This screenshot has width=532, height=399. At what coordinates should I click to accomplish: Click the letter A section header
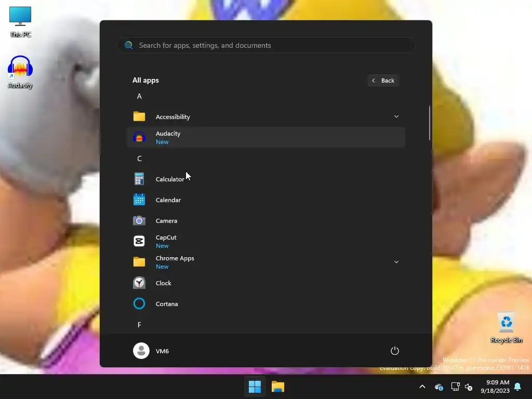point(139,96)
